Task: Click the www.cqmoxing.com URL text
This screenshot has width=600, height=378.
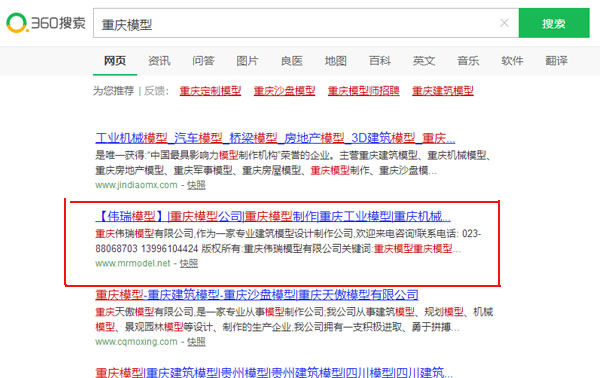Action: 136,342
